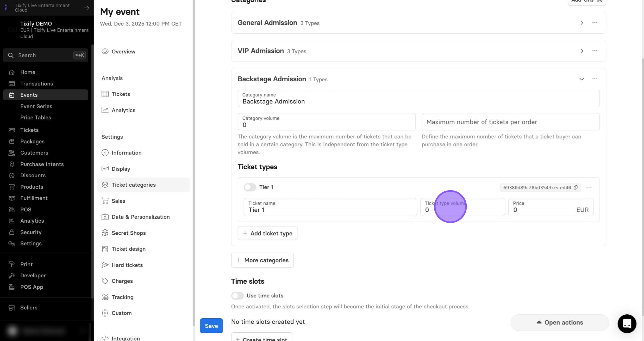Open Backstage Admission category more options
The image size is (644, 341).
(x=595, y=79)
